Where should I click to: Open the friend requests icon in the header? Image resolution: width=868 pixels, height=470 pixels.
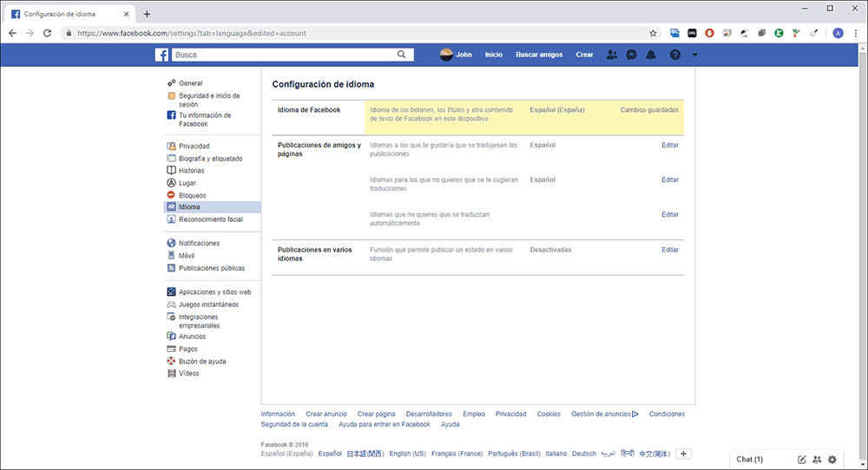click(x=611, y=55)
